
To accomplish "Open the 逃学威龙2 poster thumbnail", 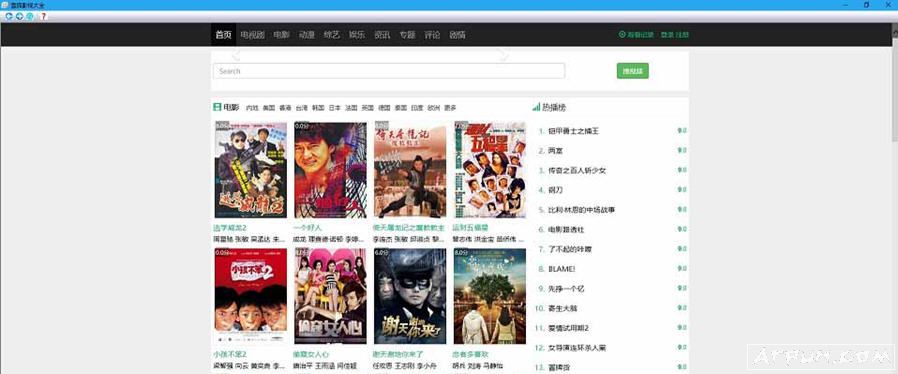I will 250,170.
